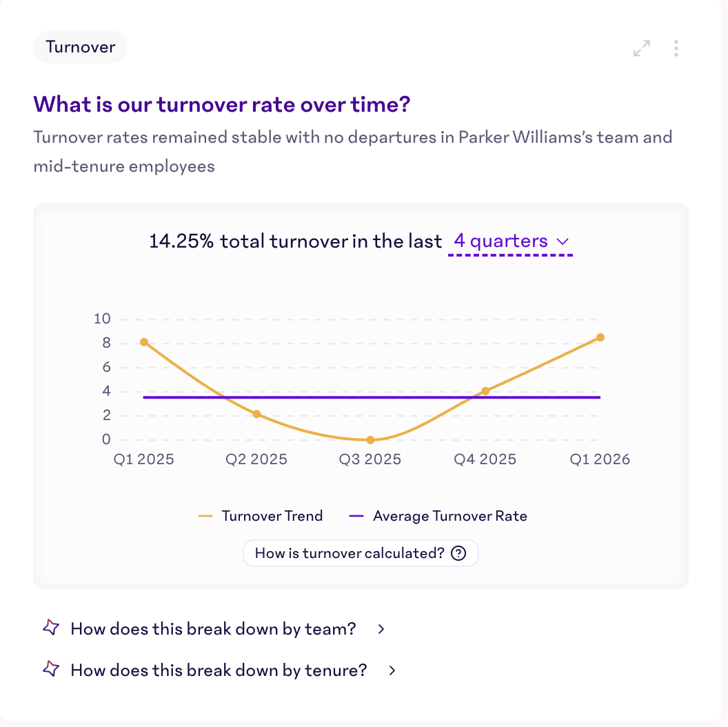The image size is (728, 727).
Task: Select the Q3 2025 data point on the chart
Action: click(370, 439)
